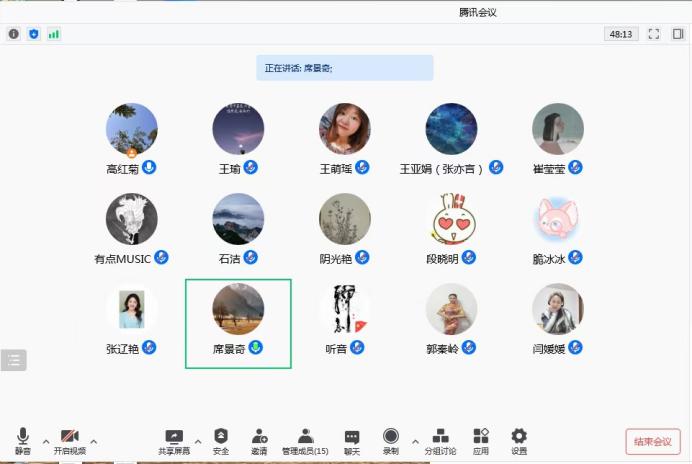The image size is (692, 464).
Task: Open the 聊天 chat window
Action: coord(352,440)
